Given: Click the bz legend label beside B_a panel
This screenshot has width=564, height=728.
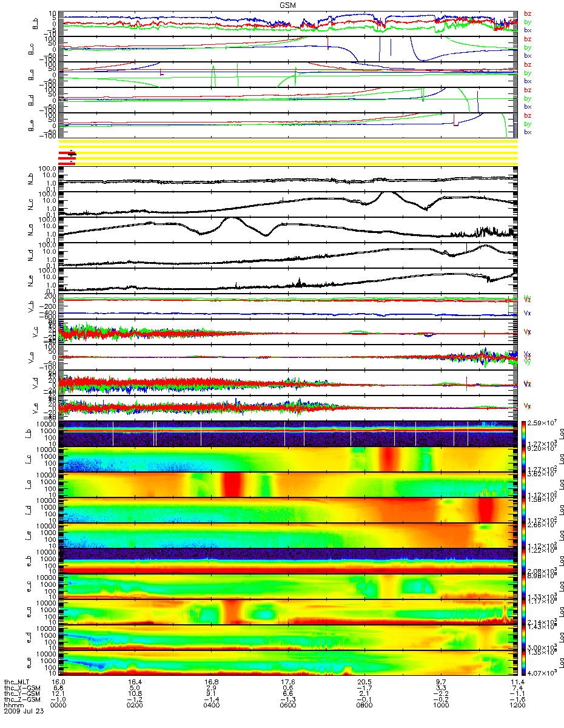Looking at the screenshot, I should (527, 64).
